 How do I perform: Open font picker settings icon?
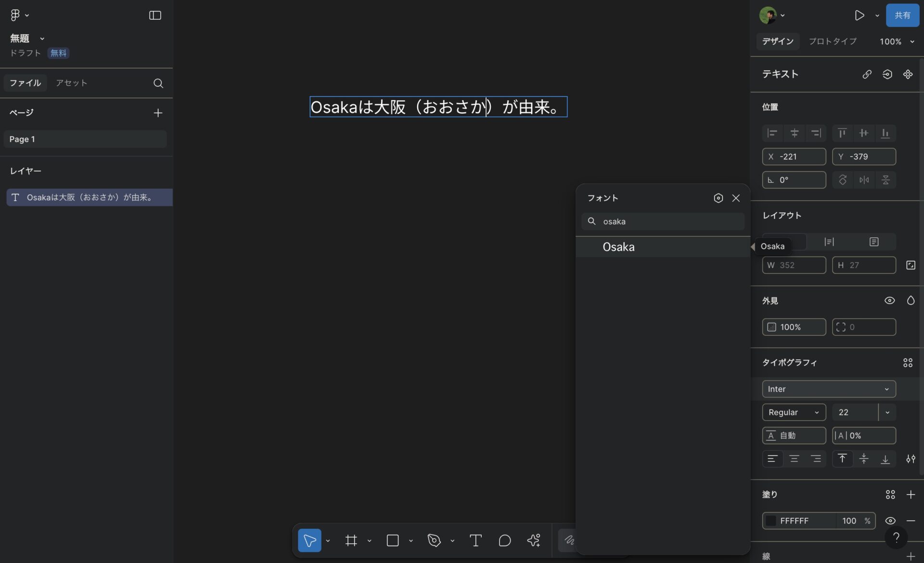(718, 198)
